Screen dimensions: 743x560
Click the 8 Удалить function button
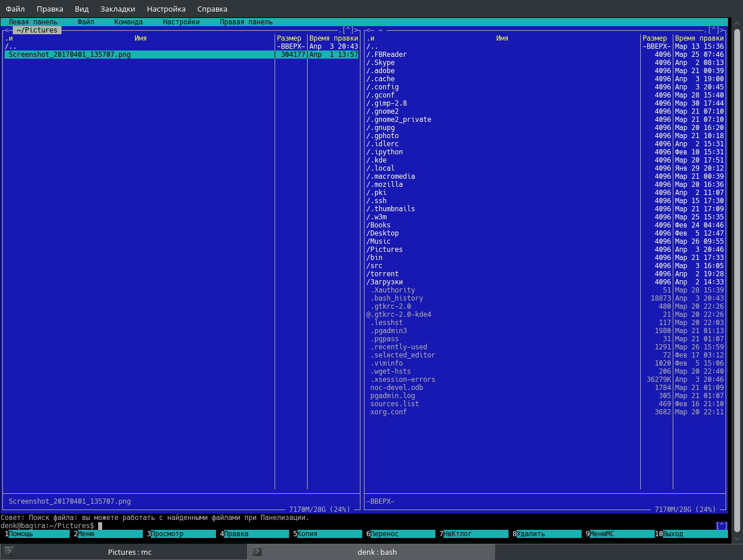click(x=545, y=534)
